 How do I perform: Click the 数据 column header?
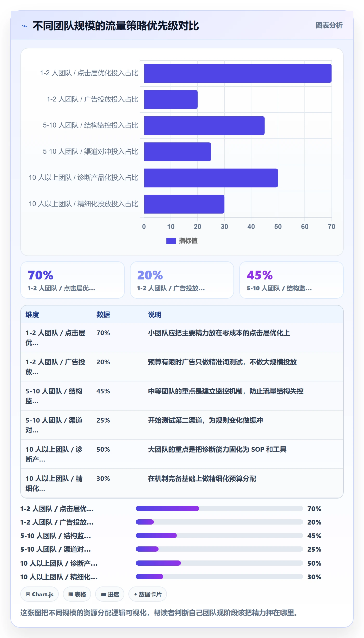[103, 315]
